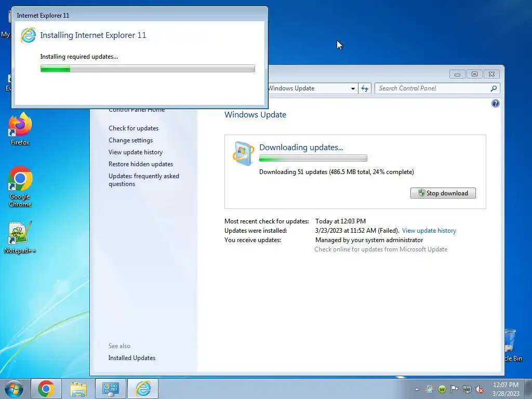
Task: Switch to Chrome in the taskbar
Action: (x=46, y=389)
